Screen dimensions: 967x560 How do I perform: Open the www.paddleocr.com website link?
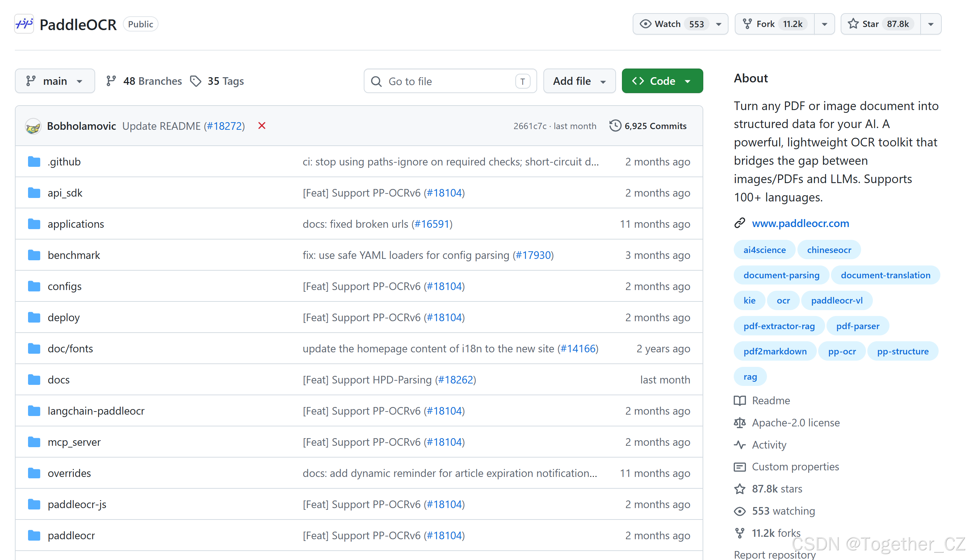pos(800,223)
